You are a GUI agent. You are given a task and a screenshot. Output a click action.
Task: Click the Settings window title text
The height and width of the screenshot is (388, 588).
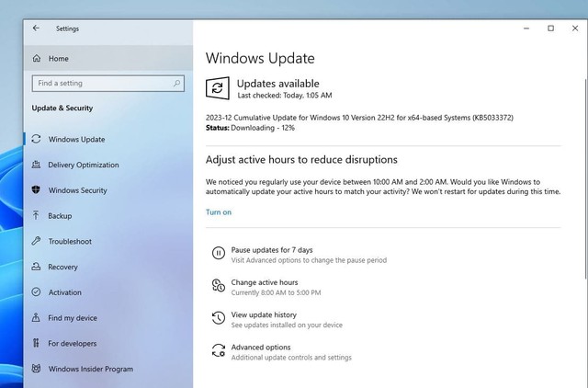click(x=67, y=29)
